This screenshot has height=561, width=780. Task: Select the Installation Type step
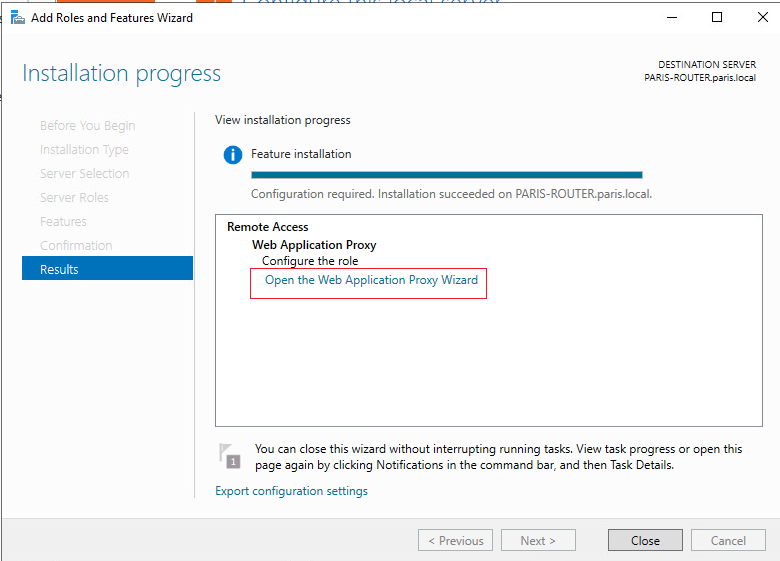[84, 149]
